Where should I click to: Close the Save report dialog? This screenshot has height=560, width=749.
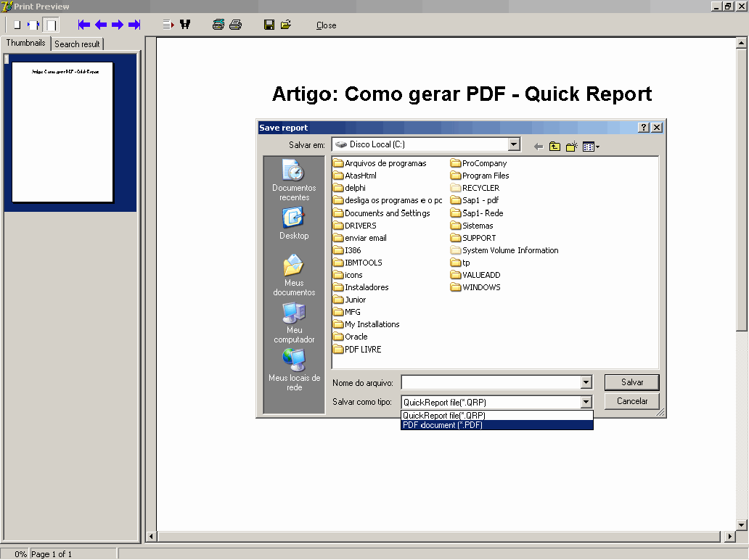tap(657, 127)
